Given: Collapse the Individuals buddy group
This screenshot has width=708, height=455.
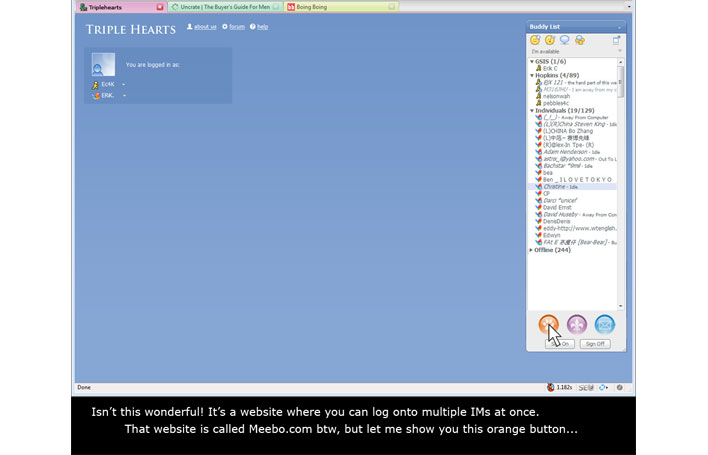Looking at the screenshot, I should click(x=532, y=110).
